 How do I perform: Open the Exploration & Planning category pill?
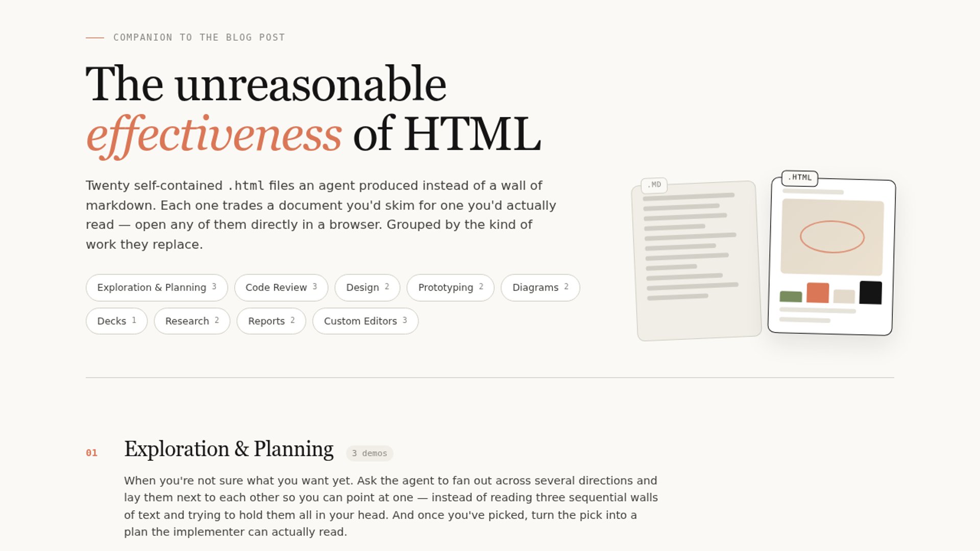point(157,288)
